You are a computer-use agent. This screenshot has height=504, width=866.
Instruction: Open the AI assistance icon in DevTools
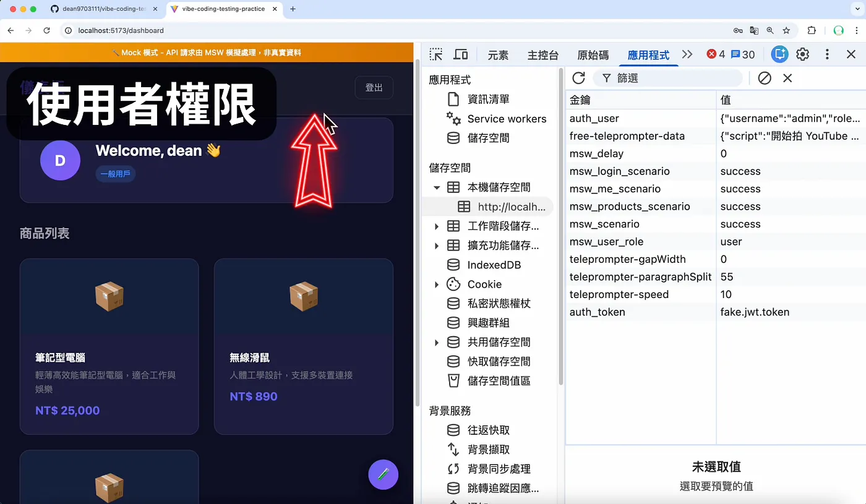[780, 54]
